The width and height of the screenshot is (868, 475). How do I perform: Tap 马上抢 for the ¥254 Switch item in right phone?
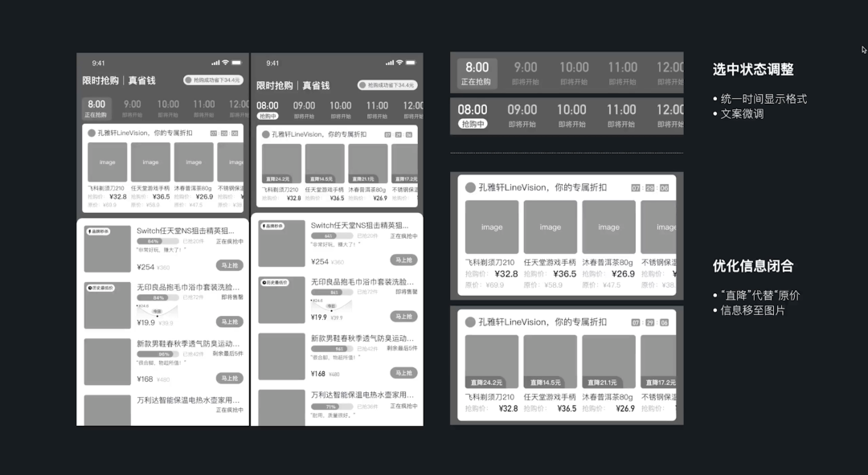pyautogui.click(x=404, y=260)
